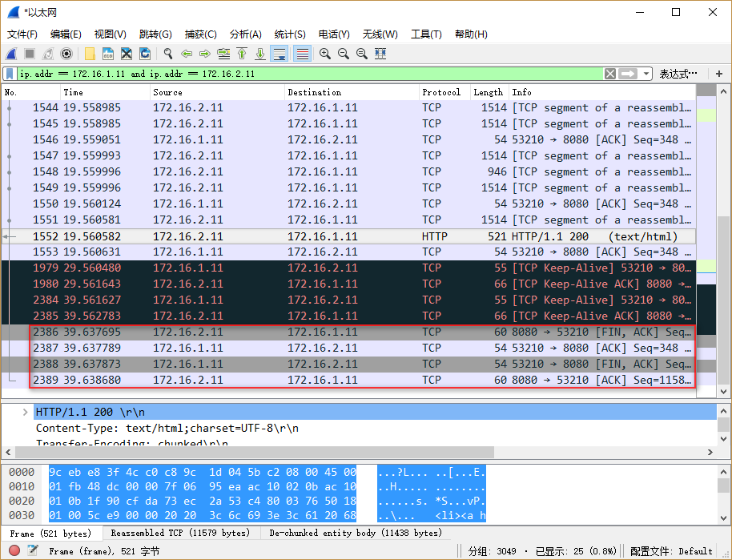
Task: Open the 配置文件: Default profile selector
Action: [671, 551]
